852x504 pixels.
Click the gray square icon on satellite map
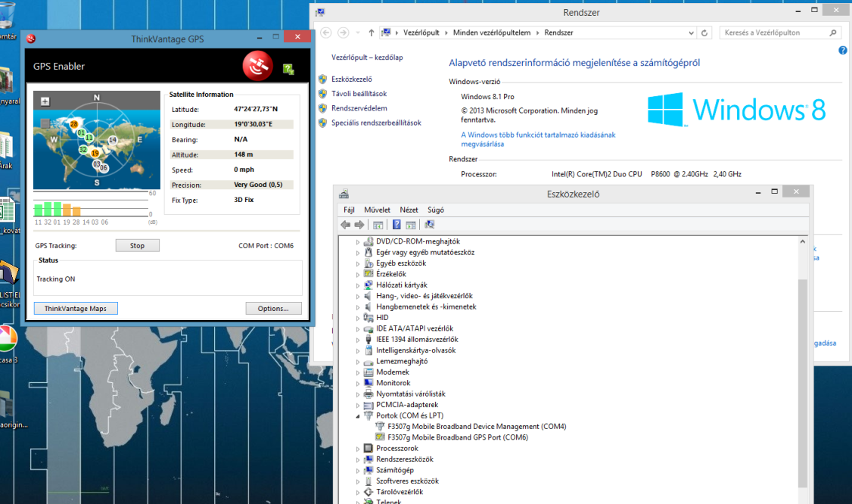point(45,123)
